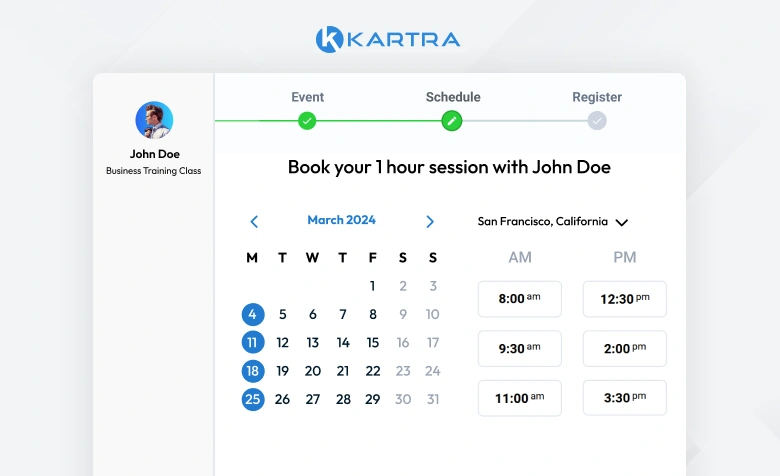Select March 18 on the calendar

pyautogui.click(x=253, y=371)
